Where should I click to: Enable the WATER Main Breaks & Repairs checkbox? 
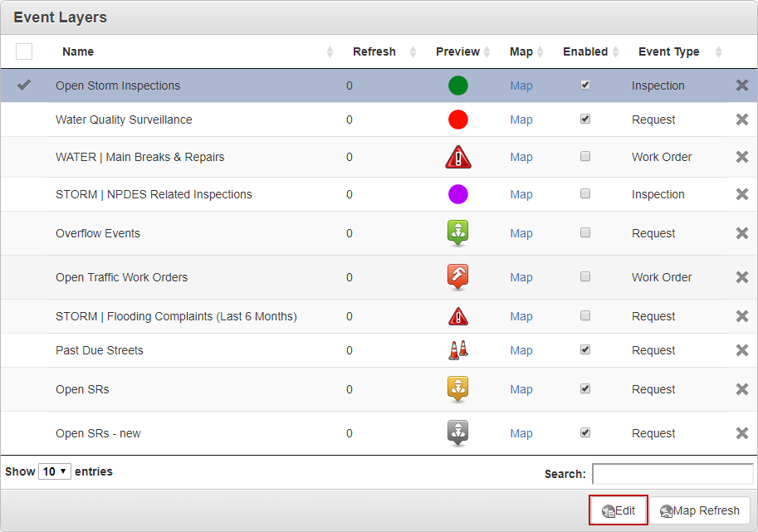(x=585, y=156)
